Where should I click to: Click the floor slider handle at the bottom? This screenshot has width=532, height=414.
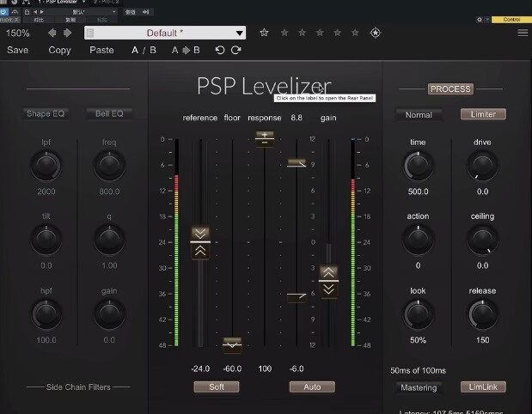pyautogui.click(x=232, y=345)
